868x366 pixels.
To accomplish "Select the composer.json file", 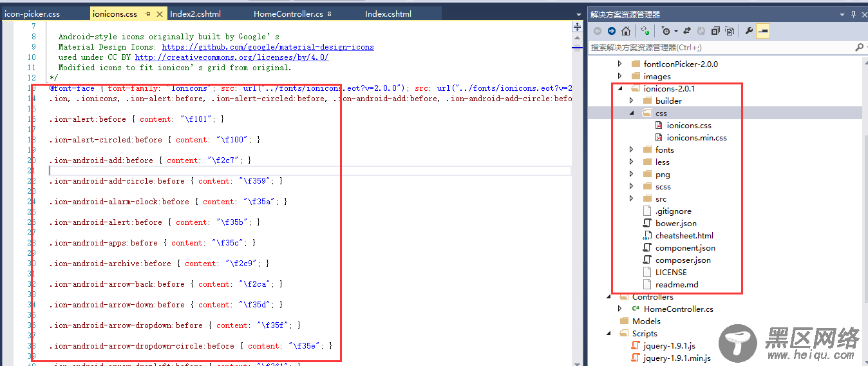I will (x=683, y=260).
